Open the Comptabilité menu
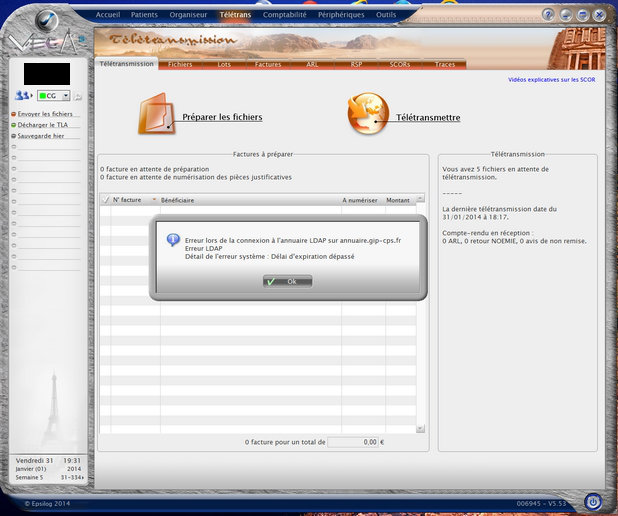 [285, 15]
